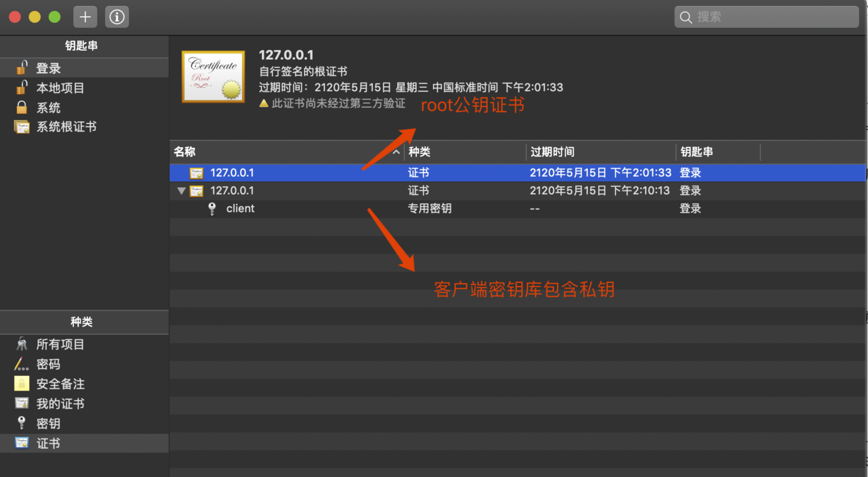The height and width of the screenshot is (477, 868).
Task: Show 所有项目 category
Action: coord(60,344)
